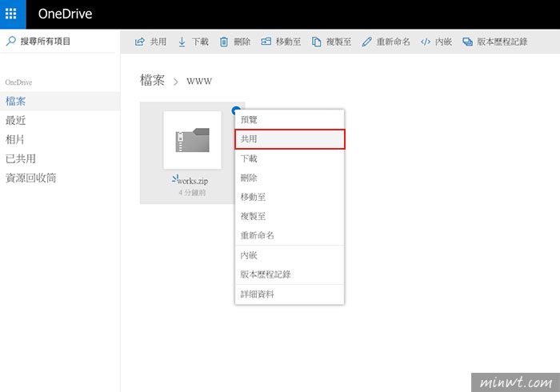Screen dimensions: 560x392
Task: Open 相片 in the left sidebar
Action: [60, 139]
